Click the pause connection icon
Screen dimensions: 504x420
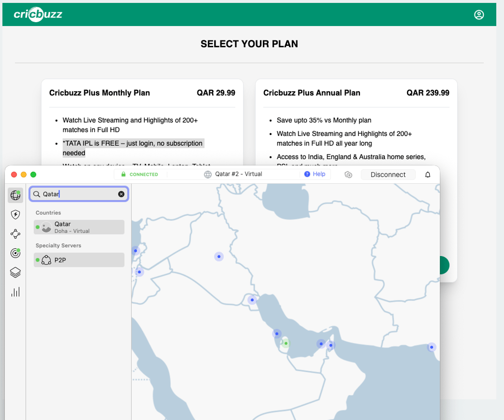(348, 175)
